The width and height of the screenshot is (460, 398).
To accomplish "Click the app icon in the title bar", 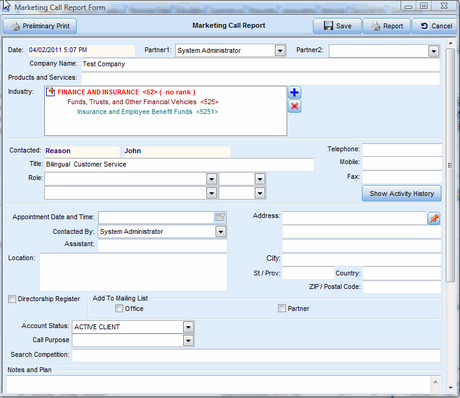I will coord(6,7).
